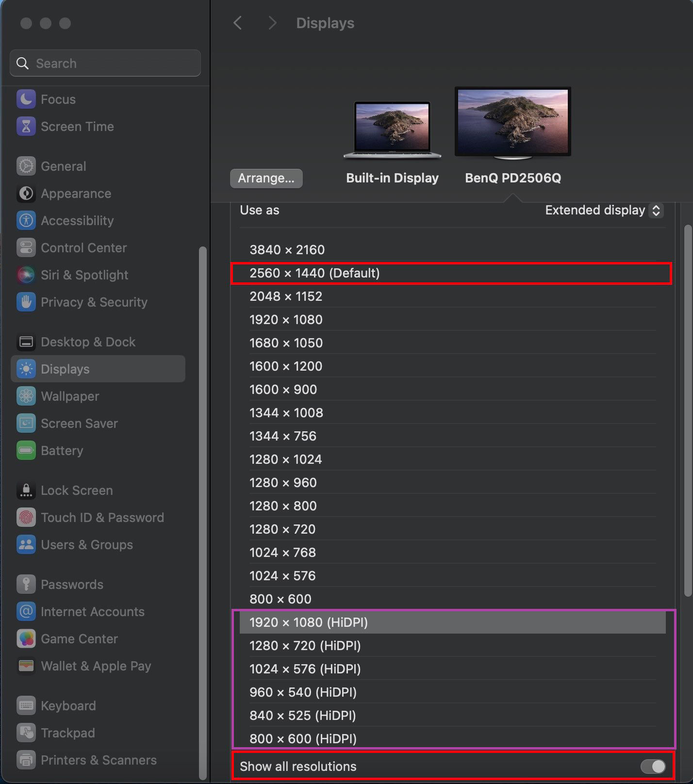
Task: Open Accessibility icon in sidebar
Action: pyautogui.click(x=26, y=220)
